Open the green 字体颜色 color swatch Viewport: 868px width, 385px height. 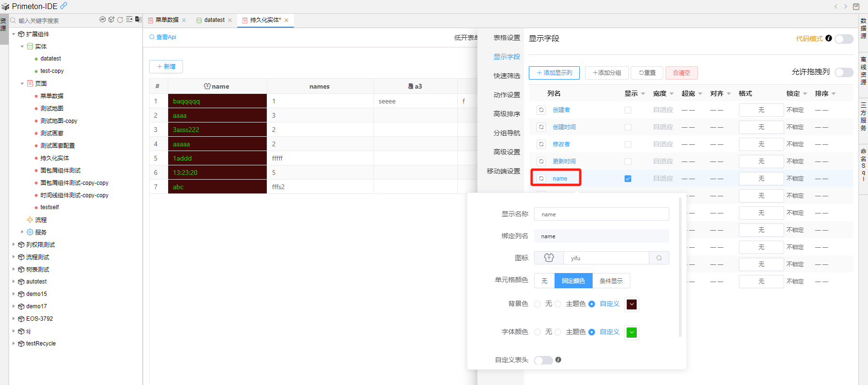coord(632,333)
